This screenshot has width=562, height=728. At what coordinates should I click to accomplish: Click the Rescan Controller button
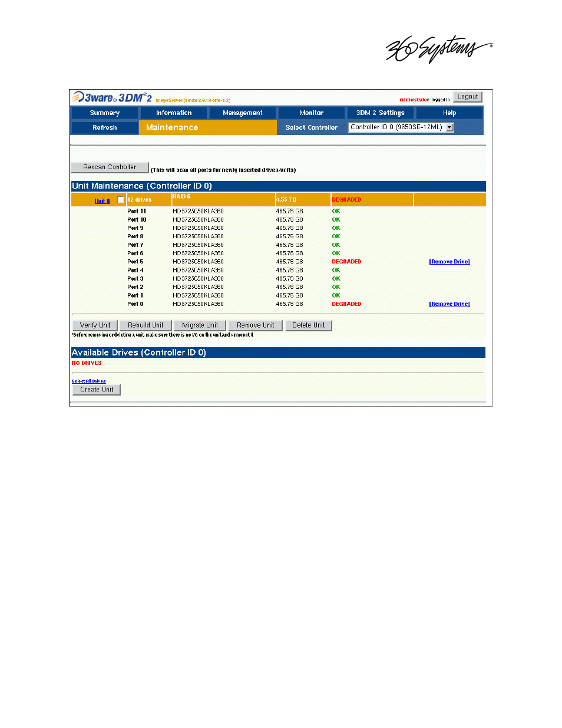click(110, 167)
